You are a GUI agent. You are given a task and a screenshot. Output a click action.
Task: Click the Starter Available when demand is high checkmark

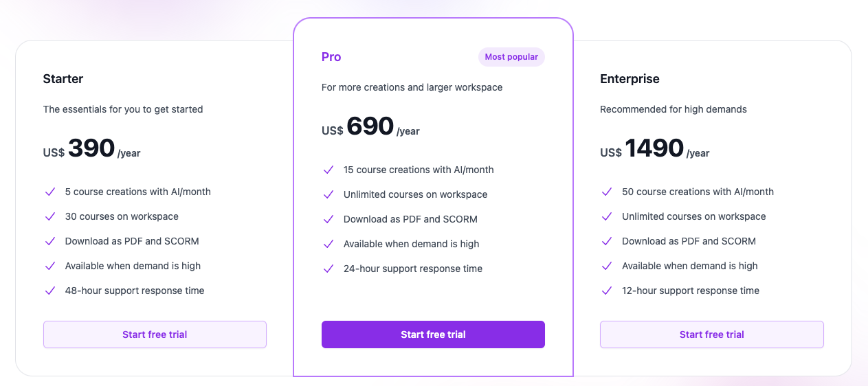point(49,266)
